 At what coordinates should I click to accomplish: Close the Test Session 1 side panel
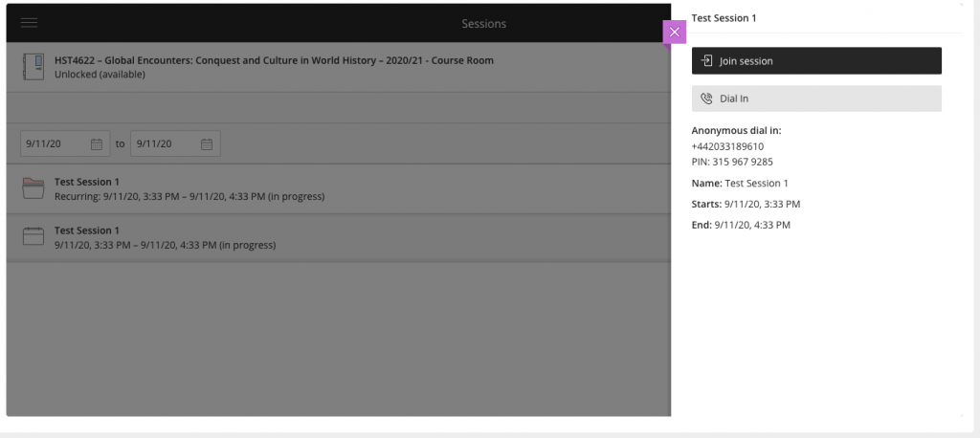tap(675, 32)
